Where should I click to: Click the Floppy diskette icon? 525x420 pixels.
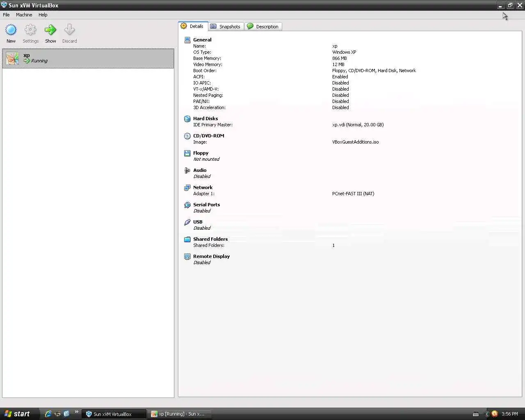tap(187, 153)
